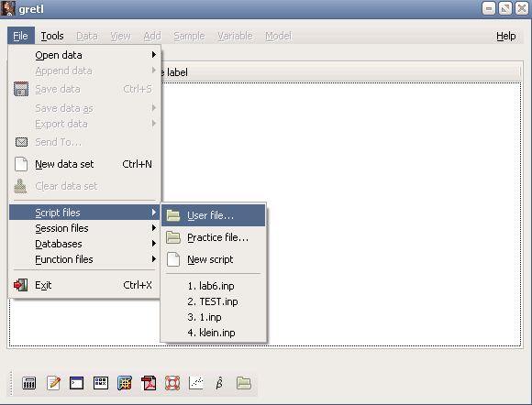Select Script files menu entry

84,213
